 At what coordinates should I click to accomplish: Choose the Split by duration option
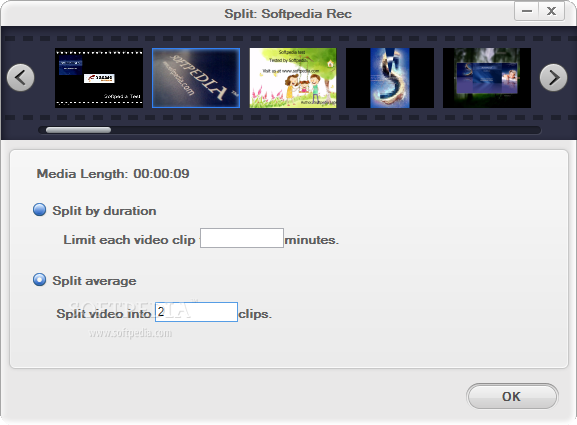pos(39,210)
